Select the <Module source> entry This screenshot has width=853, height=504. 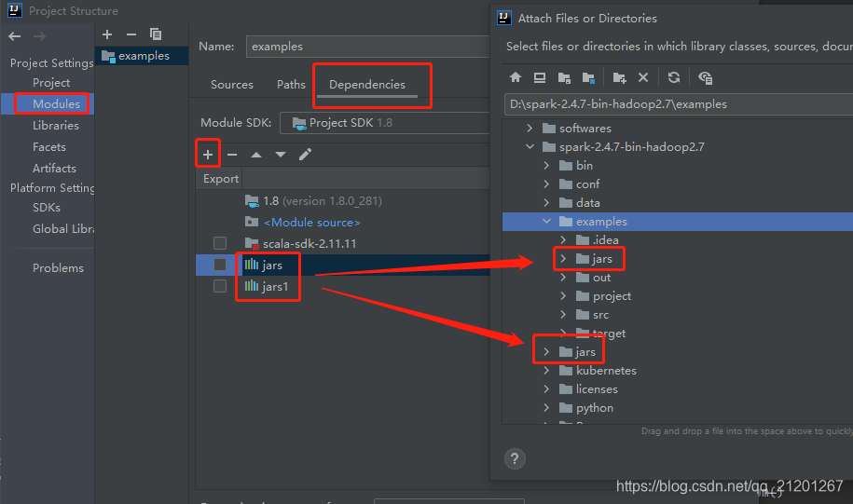tap(311, 223)
